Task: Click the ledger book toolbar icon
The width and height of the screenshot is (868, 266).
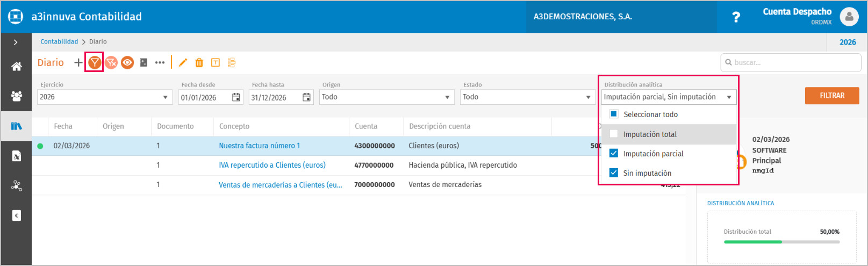Action: coord(144,62)
